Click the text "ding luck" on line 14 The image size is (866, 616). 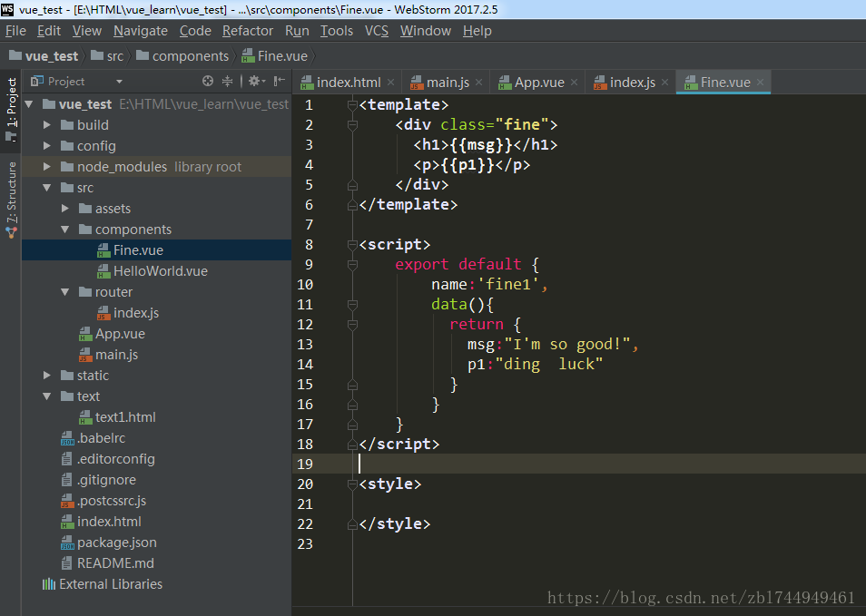[549, 365]
